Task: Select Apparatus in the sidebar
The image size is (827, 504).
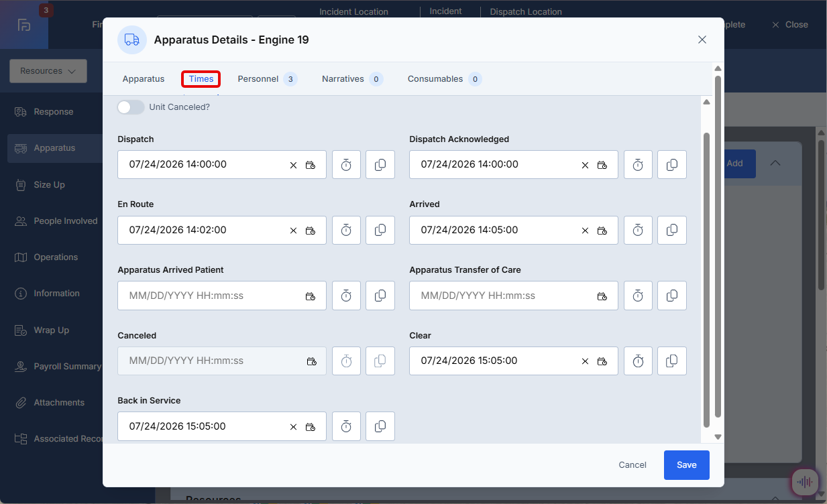Action: 55,148
